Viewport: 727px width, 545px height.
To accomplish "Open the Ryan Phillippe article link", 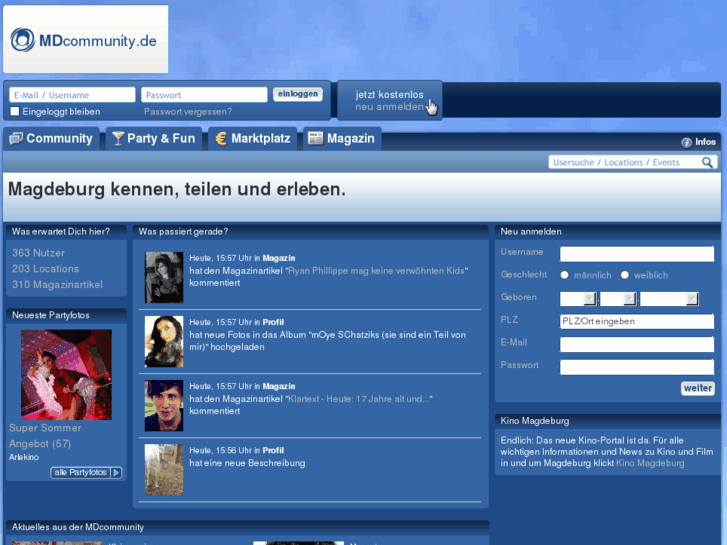I will click(376, 271).
